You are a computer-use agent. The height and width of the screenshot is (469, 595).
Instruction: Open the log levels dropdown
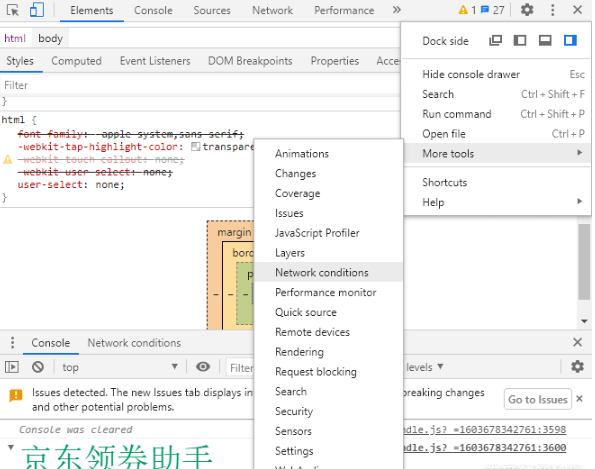pos(425,367)
